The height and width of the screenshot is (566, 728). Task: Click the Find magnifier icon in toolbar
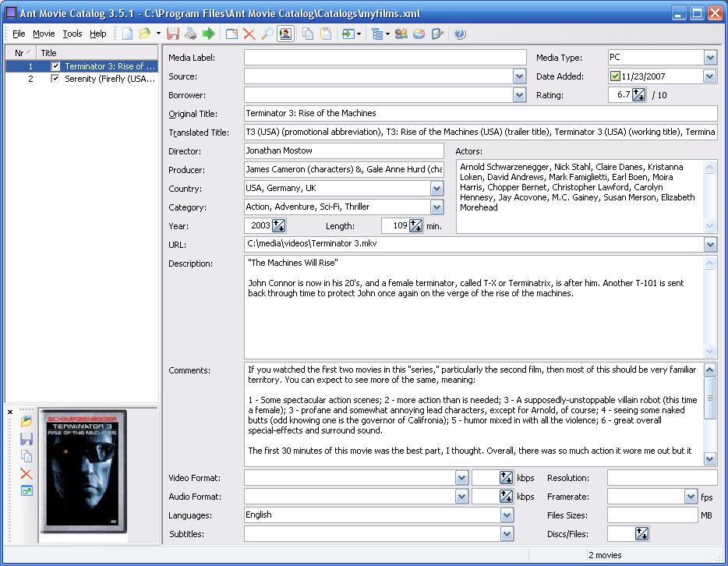click(x=267, y=34)
